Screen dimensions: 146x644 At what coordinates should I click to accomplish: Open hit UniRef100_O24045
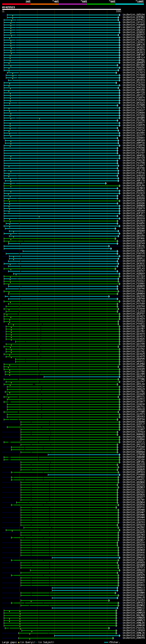[133, 369]
